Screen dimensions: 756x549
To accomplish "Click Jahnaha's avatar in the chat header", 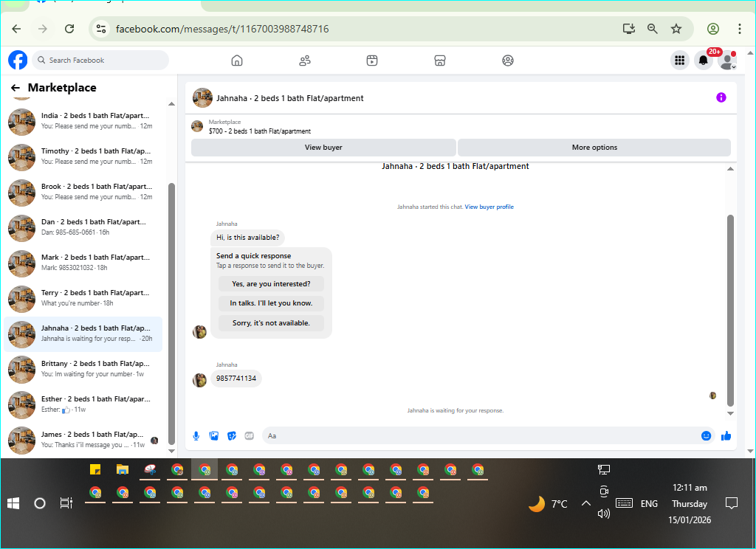I will coord(202,98).
